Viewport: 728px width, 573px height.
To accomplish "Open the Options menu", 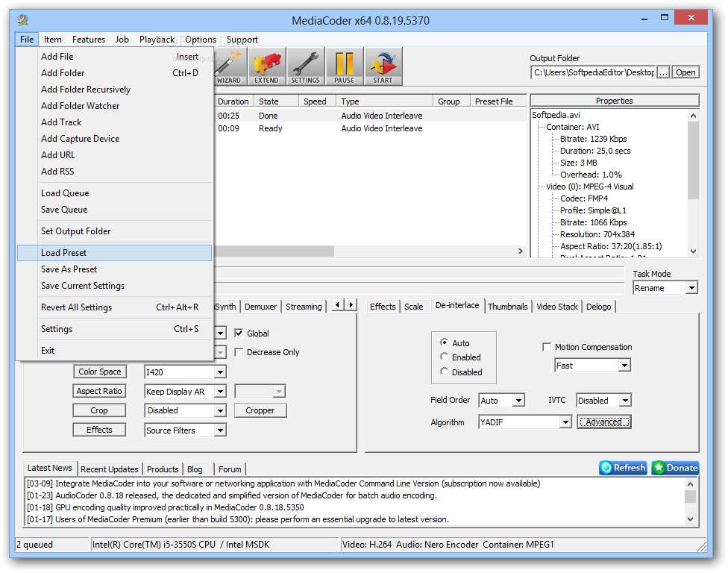I will click(x=201, y=40).
